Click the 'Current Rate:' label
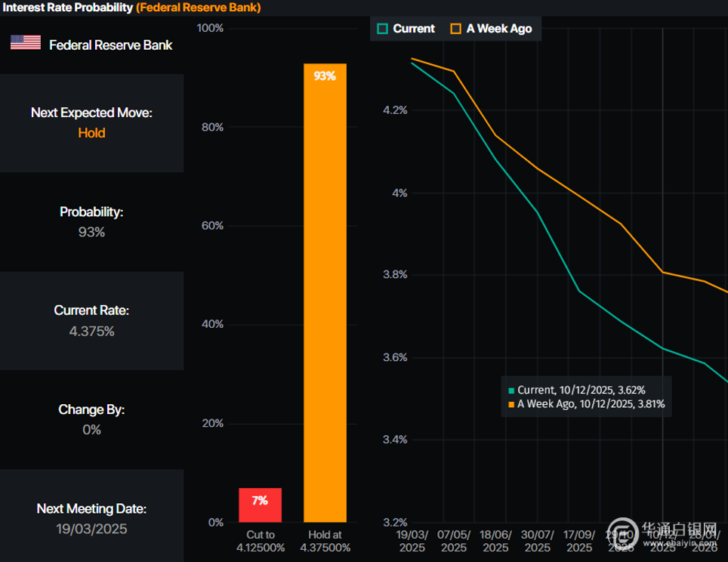The height and width of the screenshot is (562, 728). click(x=91, y=310)
